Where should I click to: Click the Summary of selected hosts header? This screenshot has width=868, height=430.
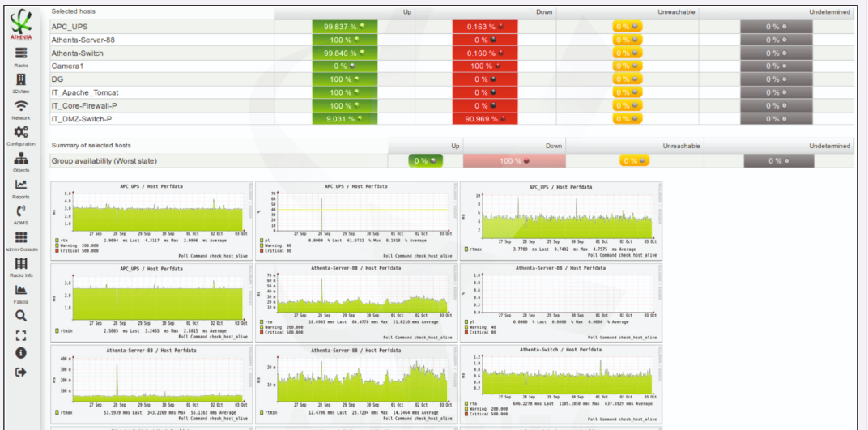pyautogui.click(x=91, y=146)
